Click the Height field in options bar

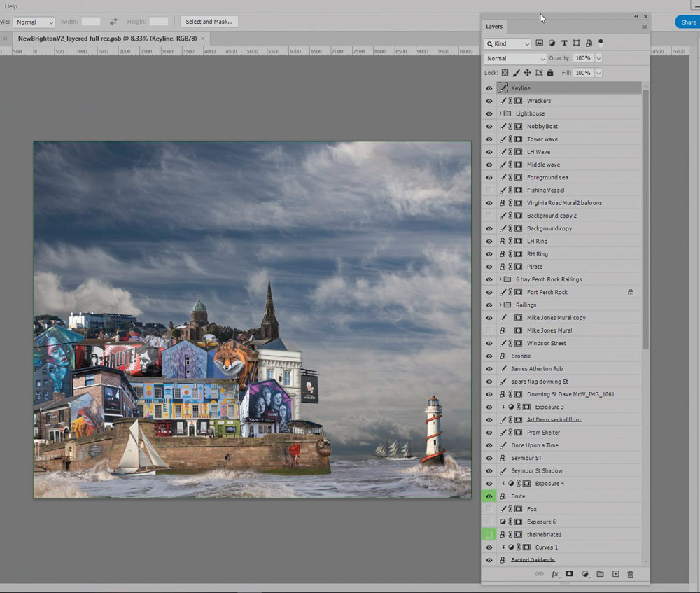(158, 22)
